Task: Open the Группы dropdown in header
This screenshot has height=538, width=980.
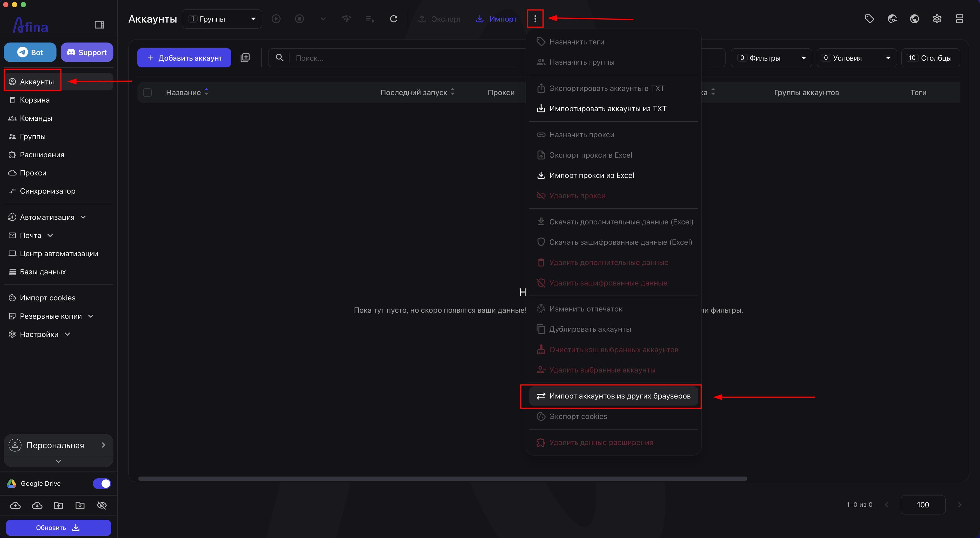Action: coord(222,19)
